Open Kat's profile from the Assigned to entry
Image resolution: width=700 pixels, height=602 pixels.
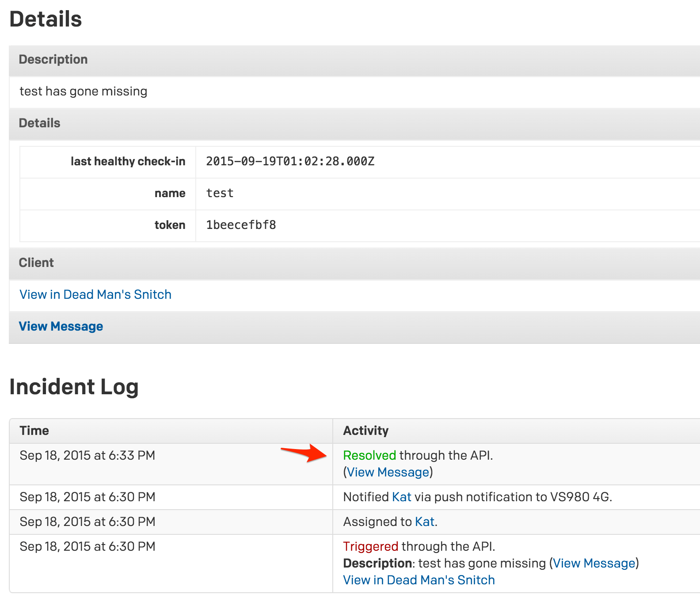tap(424, 522)
